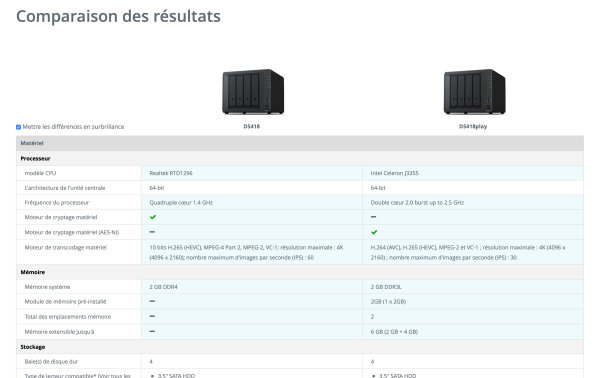
Task: Click 'Mémoire système' row label
Action: coord(47,287)
